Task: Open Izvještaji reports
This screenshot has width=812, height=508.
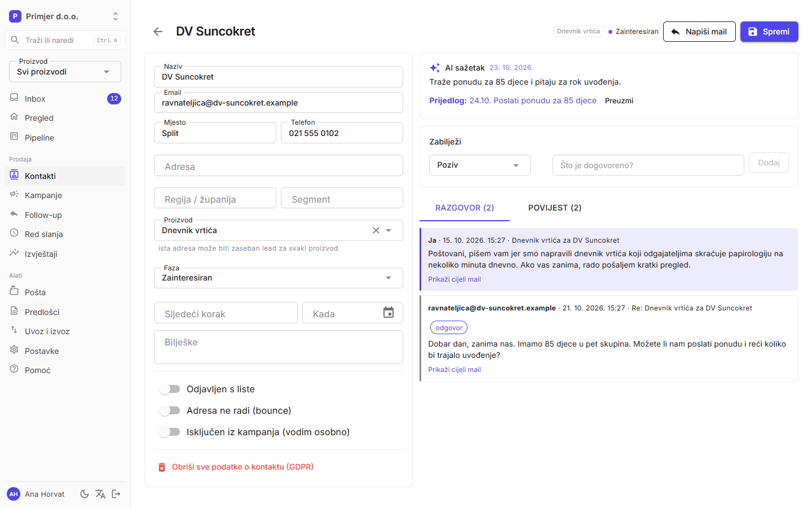Action: (x=65, y=254)
